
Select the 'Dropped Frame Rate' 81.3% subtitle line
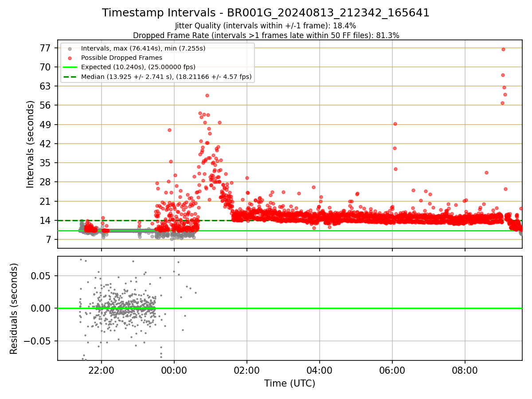click(266, 35)
